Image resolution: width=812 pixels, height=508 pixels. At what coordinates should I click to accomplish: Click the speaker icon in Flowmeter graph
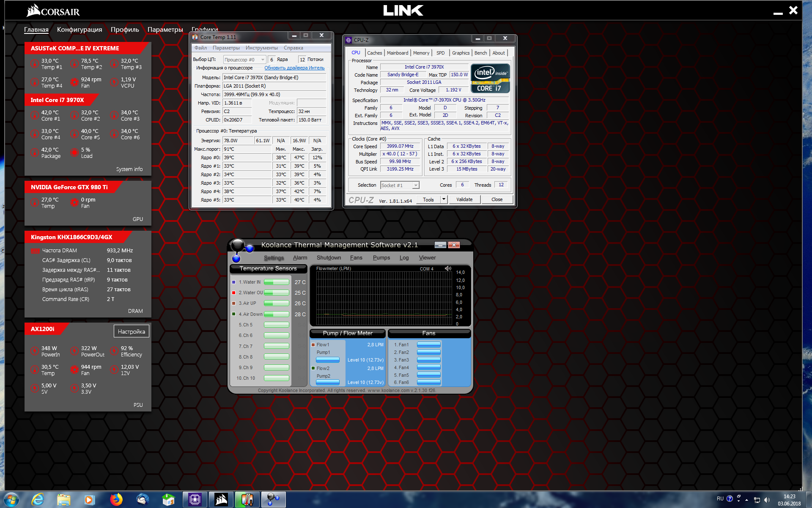448,268
